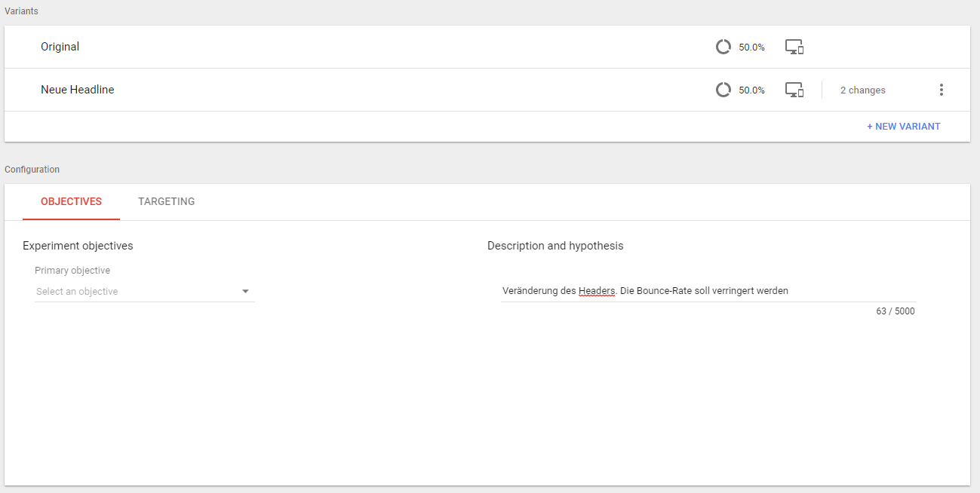Click the Description and hypothesis text field
The height and width of the screenshot is (493, 980).
708,291
